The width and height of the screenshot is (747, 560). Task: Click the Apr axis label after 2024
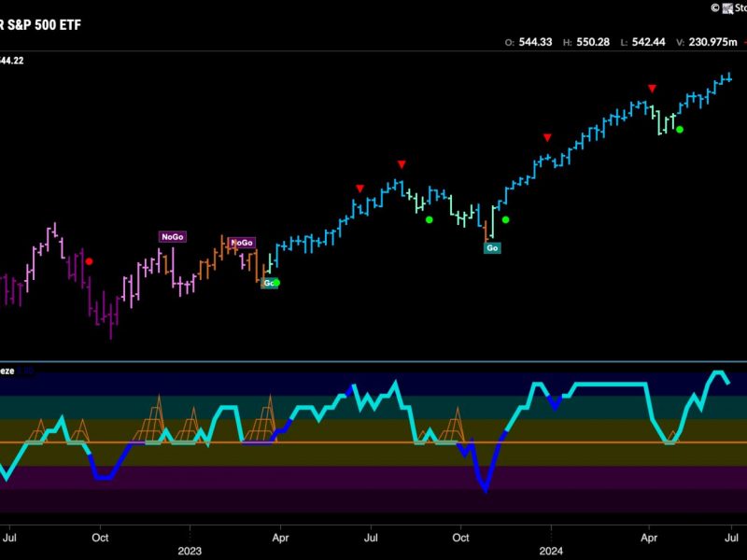coord(649,538)
